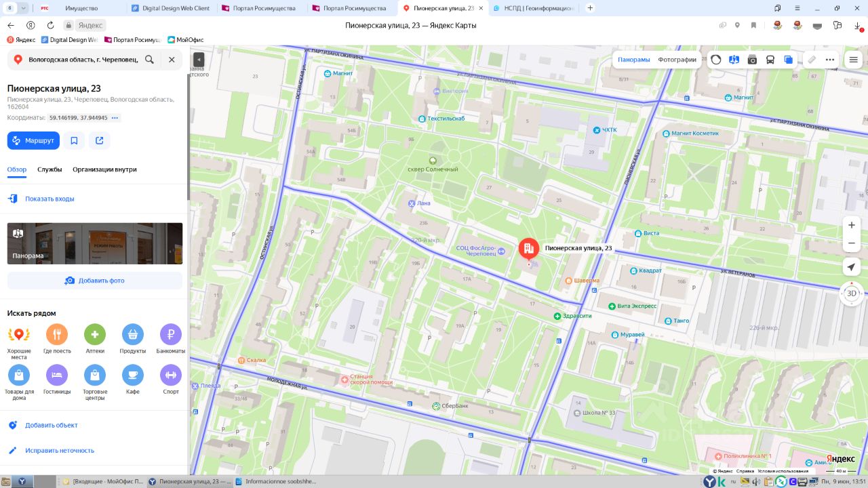
Task: Toggle Фотографии map mode
Action: coord(677,60)
